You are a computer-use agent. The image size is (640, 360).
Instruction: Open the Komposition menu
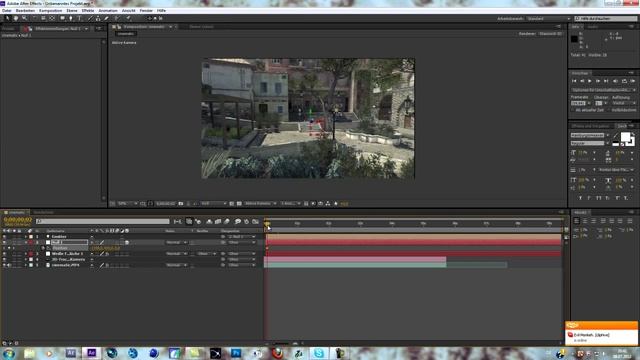(x=51, y=11)
